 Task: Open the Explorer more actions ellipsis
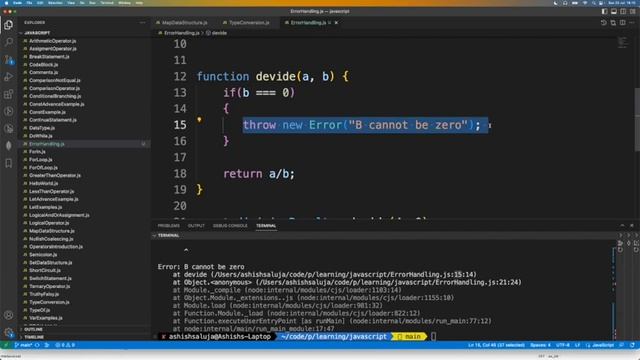(x=142, y=23)
